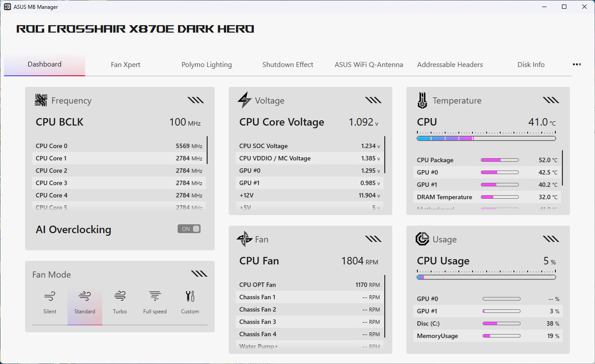Pick the Custom fan mode wrench icon
The height and width of the screenshot is (364, 595).
pyautogui.click(x=190, y=296)
